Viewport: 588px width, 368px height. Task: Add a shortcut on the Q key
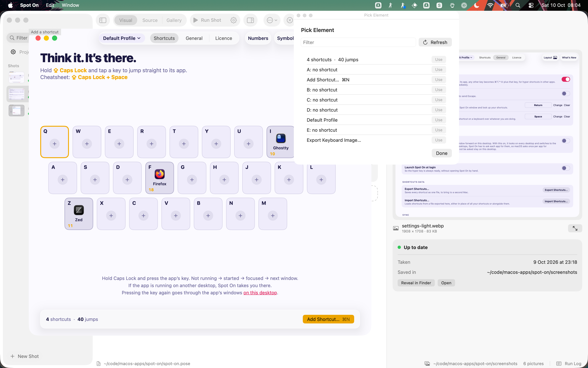click(x=54, y=144)
